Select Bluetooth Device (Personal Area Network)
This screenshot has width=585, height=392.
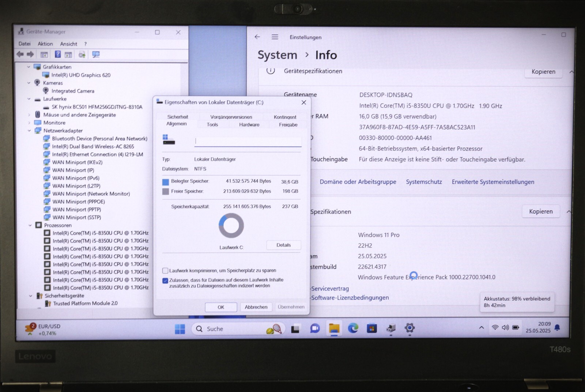pyautogui.click(x=99, y=139)
